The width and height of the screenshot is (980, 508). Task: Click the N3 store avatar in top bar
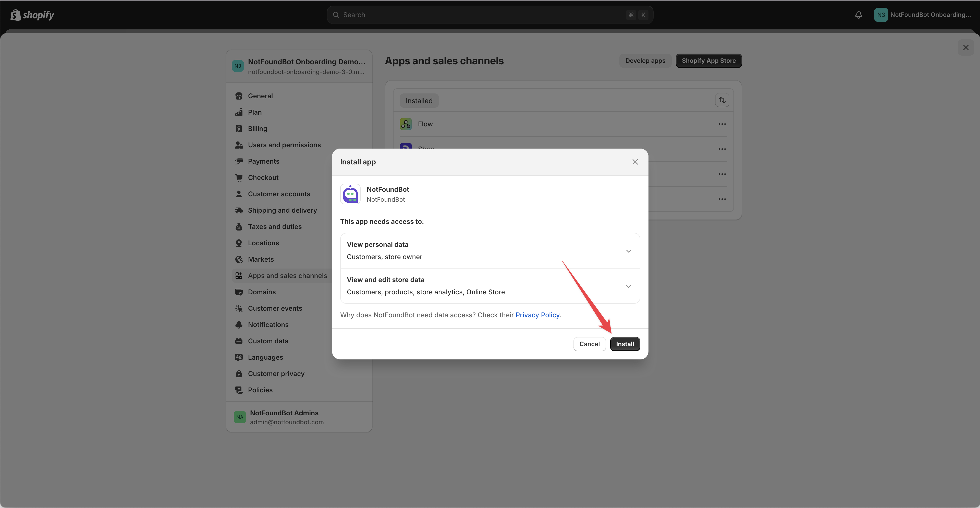(x=881, y=15)
